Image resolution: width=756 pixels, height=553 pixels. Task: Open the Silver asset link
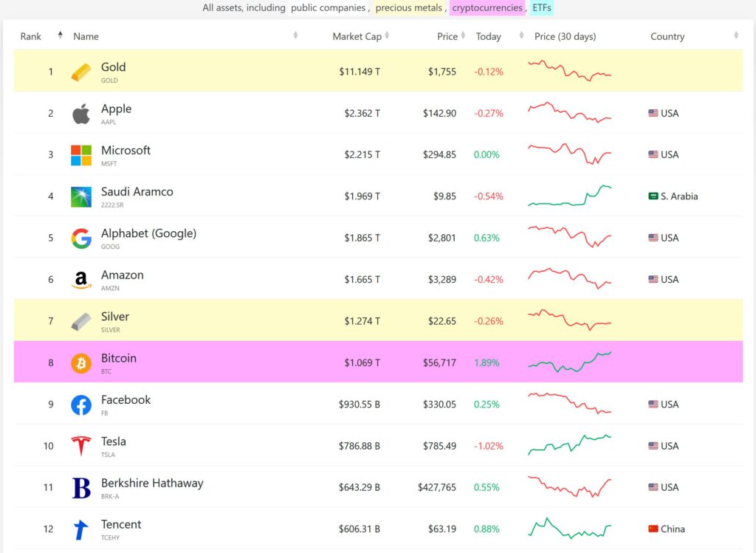[114, 316]
